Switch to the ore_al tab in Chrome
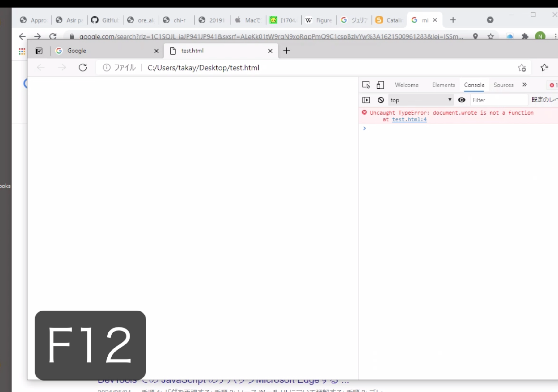558x392 pixels. coord(141,20)
